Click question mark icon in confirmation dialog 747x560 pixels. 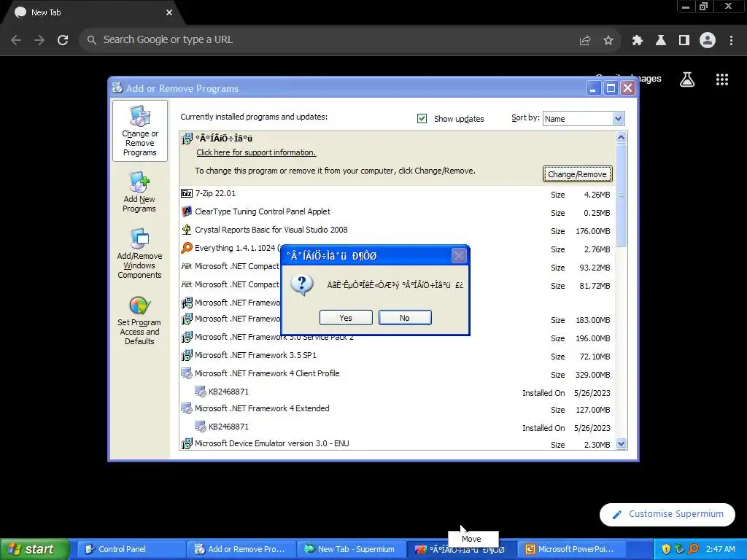302,285
